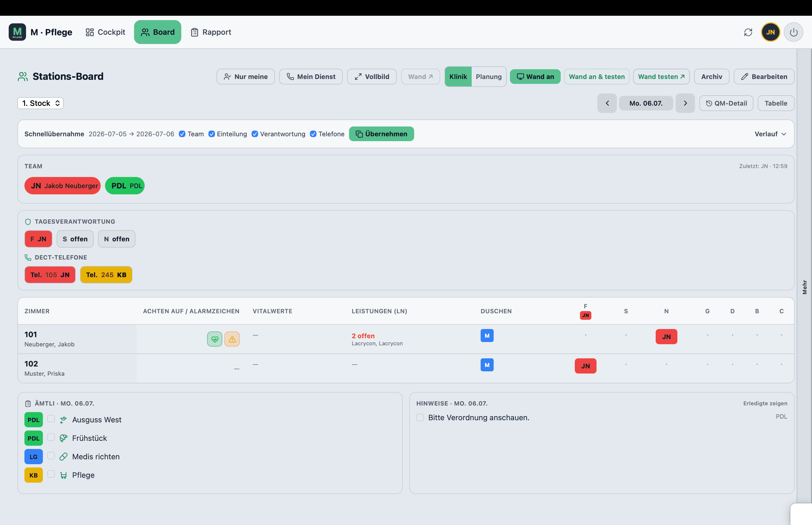Click the Wand an & testen button
This screenshot has height=525, width=812.
(596, 77)
